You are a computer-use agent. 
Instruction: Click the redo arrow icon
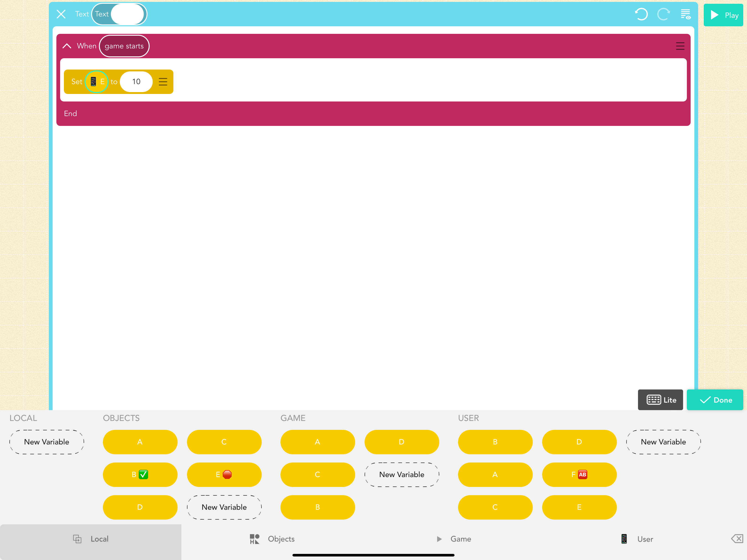663,15
